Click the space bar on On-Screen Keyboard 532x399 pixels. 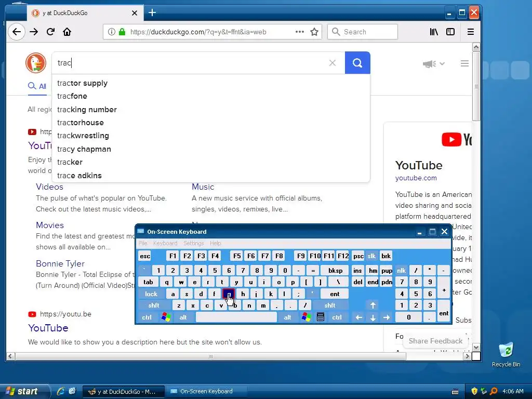coord(236,317)
